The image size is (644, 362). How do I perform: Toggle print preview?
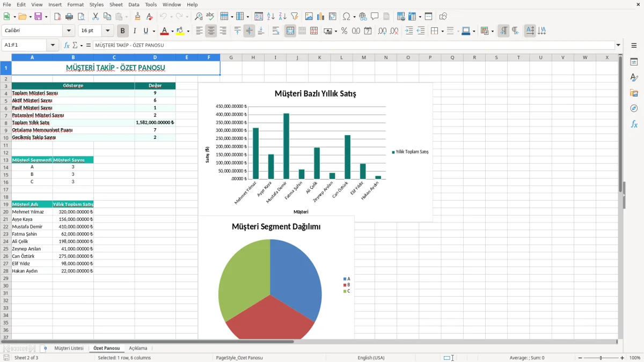pos(81,17)
